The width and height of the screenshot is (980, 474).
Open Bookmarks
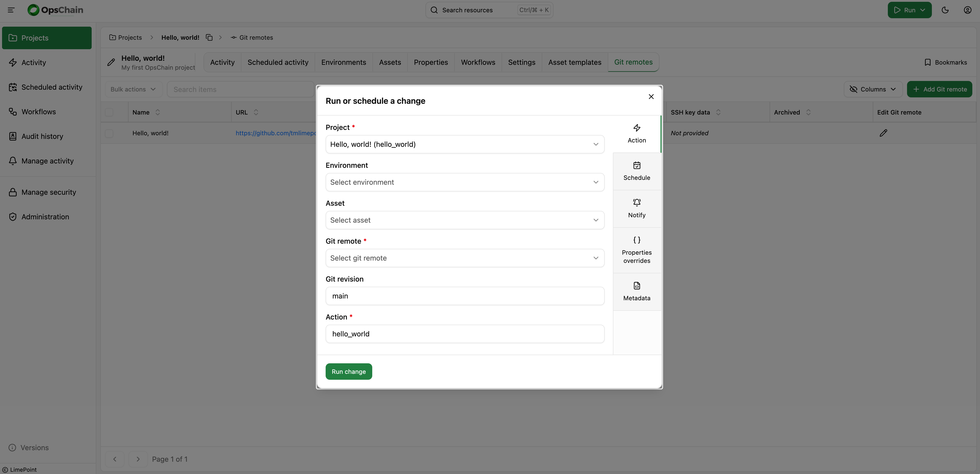(x=945, y=63)
